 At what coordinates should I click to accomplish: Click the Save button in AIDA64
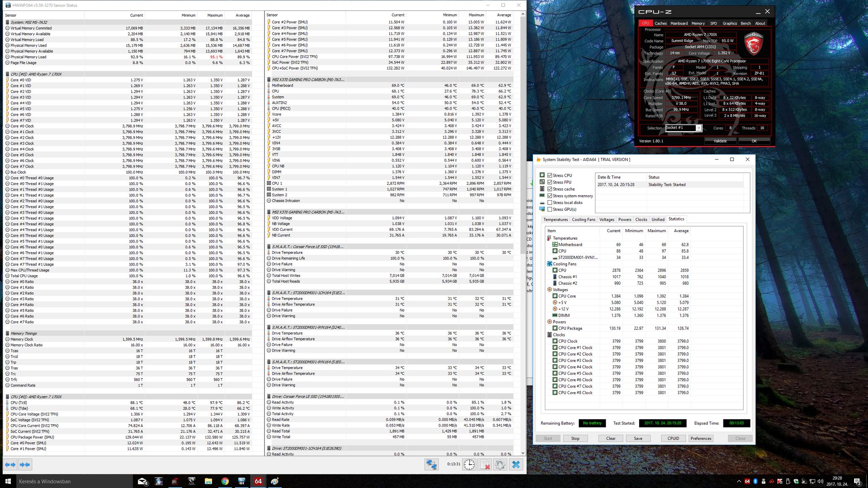pyautogui.click(x=638, y=439)
